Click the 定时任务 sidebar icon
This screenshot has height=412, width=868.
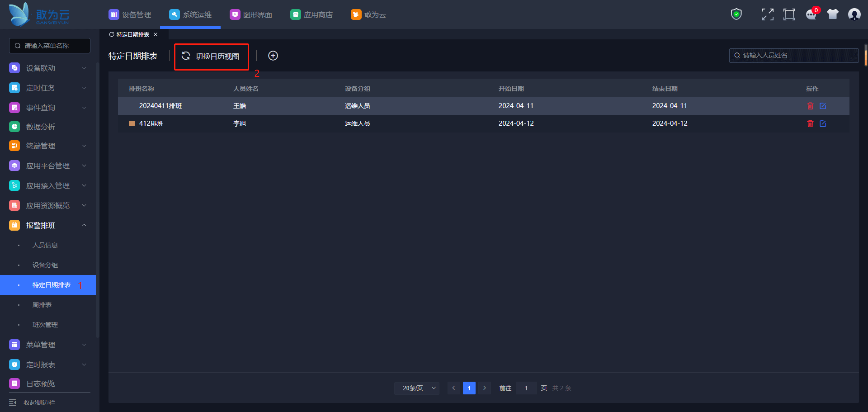pyautogui.click(x=14, y=88)
